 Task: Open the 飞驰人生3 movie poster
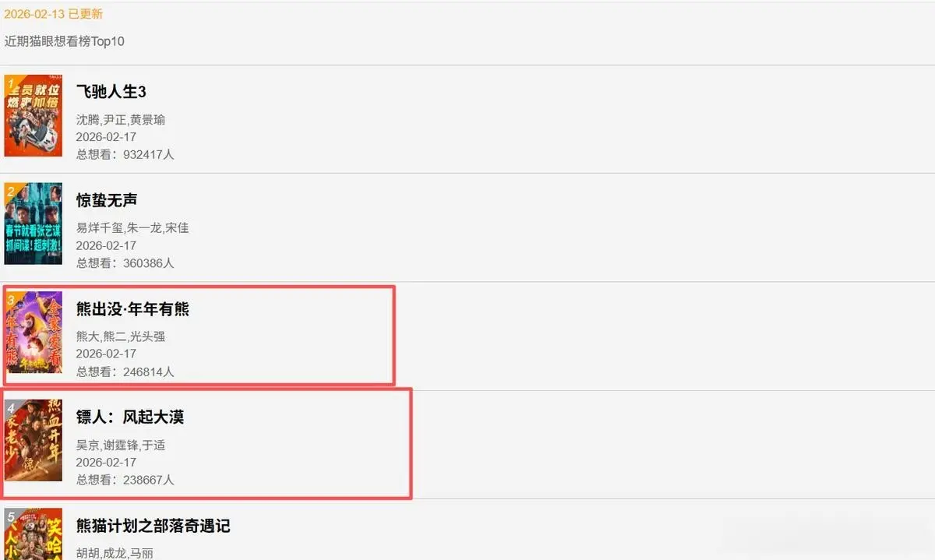33,116
